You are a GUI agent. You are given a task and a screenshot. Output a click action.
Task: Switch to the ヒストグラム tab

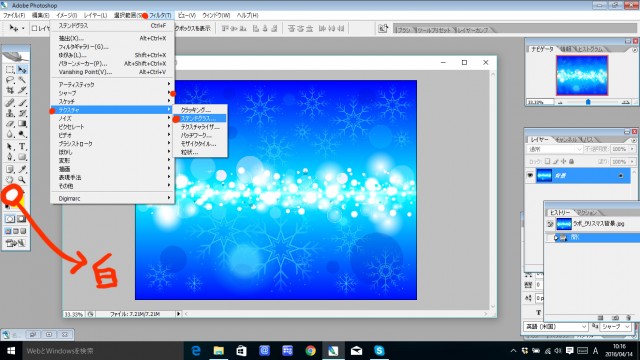click(590, 49)
